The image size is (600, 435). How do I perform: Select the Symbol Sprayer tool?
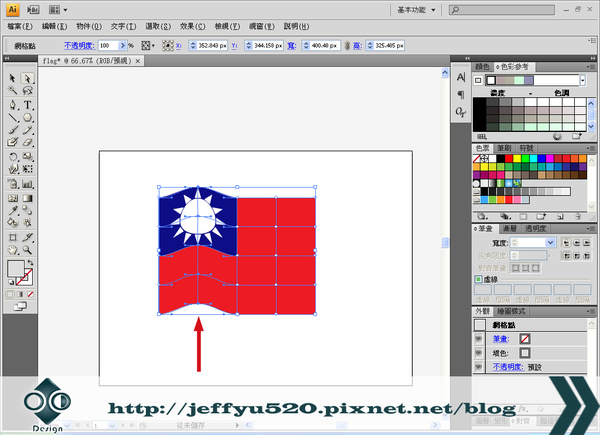(x=13, y=184)
